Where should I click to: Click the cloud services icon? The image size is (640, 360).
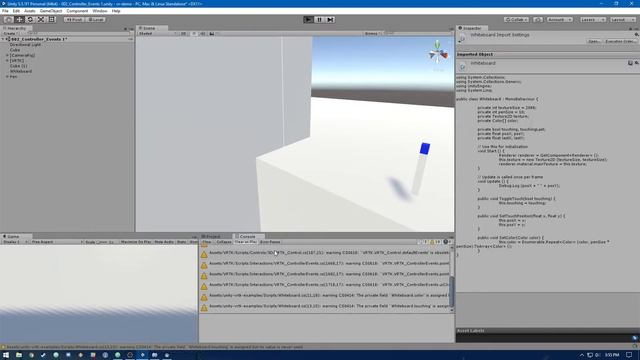click(538, 20)
